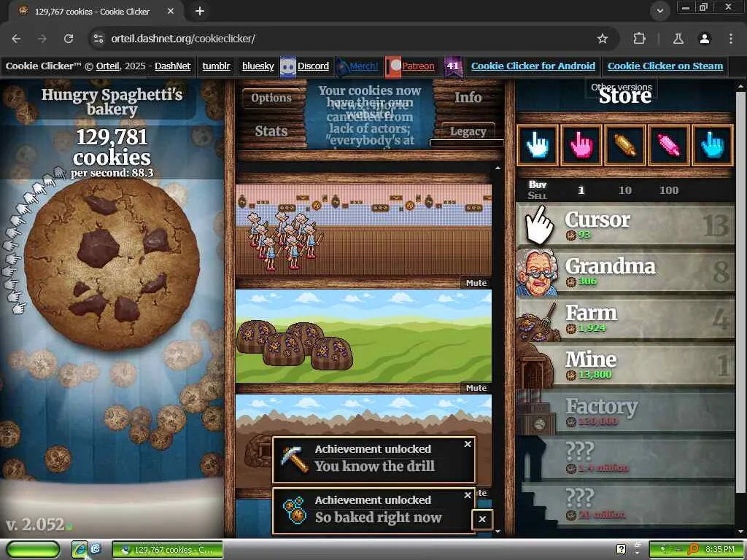The width and height of the screenshot is (747, 560).
Task: Rename Hungry Spaghetti's bakery
Action: (112, 101)
